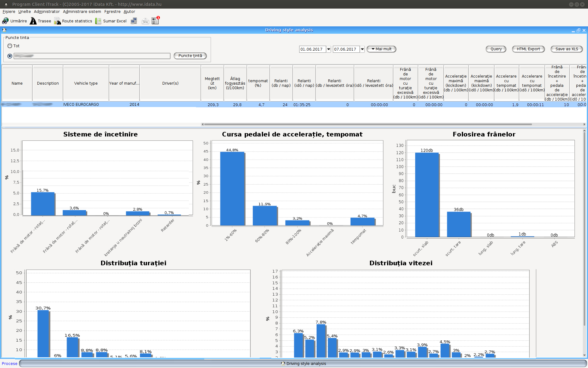Open the Administrare sistem menu
This screenshot has height=368, width=588.
pyautogui.click(x=82, y=12)
